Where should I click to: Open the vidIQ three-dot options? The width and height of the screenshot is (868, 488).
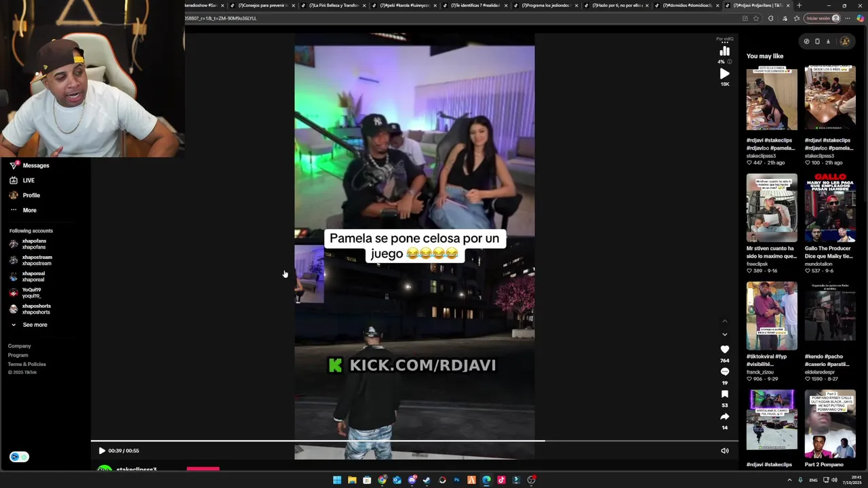pyautogui.click(x=724, y=43)
